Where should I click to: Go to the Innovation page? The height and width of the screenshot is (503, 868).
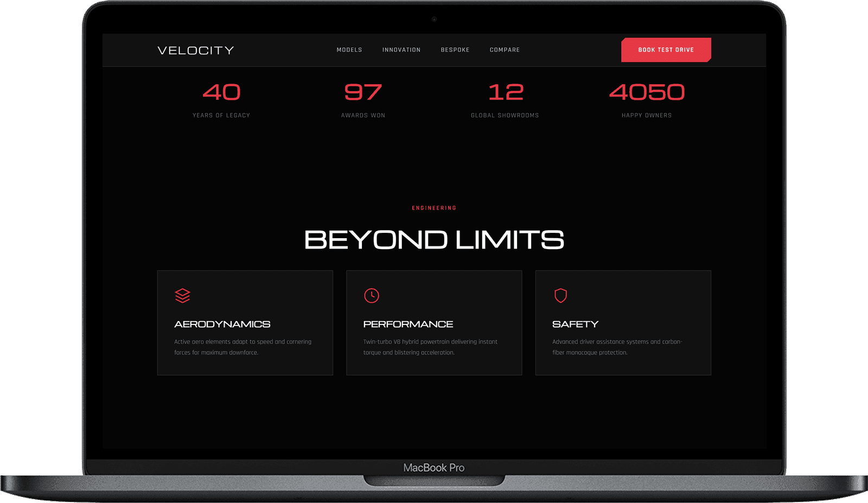[401, 50]
